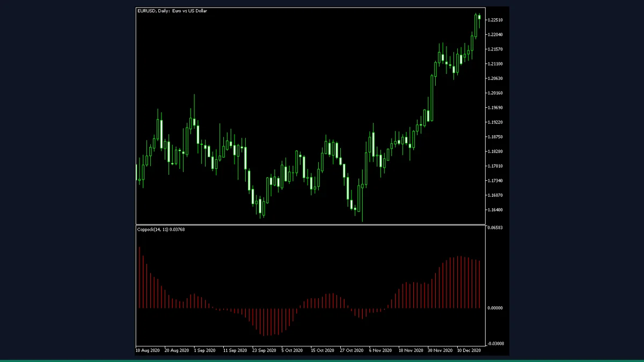Click the 10 Aug 2020 date label
This screenshot has height=362, width=644.
coord(149,350)
